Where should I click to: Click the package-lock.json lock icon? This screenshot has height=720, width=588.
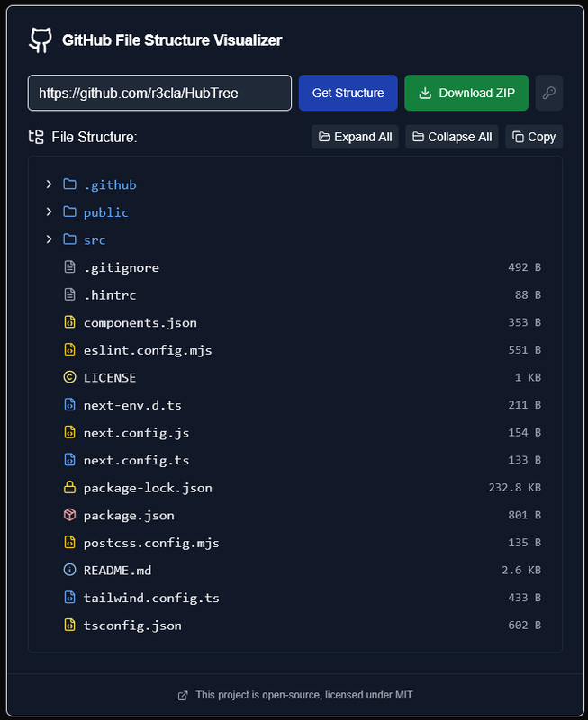pos(69,488)
